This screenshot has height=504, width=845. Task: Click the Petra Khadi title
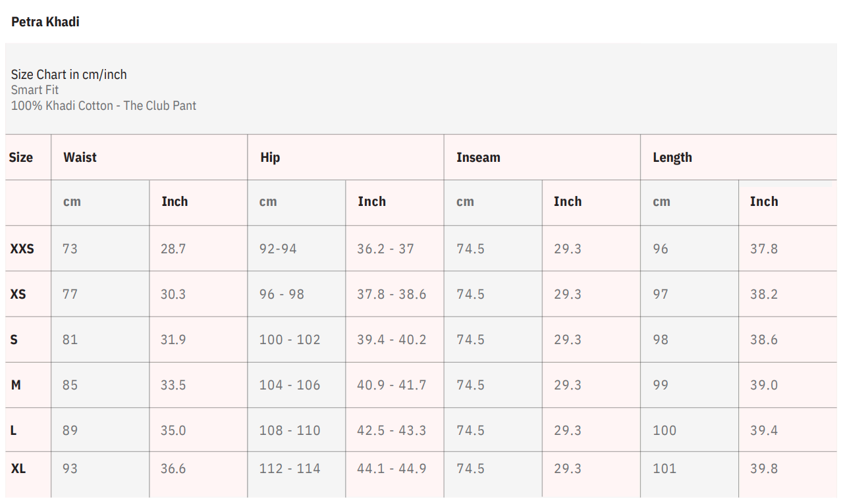pos(45,22)
